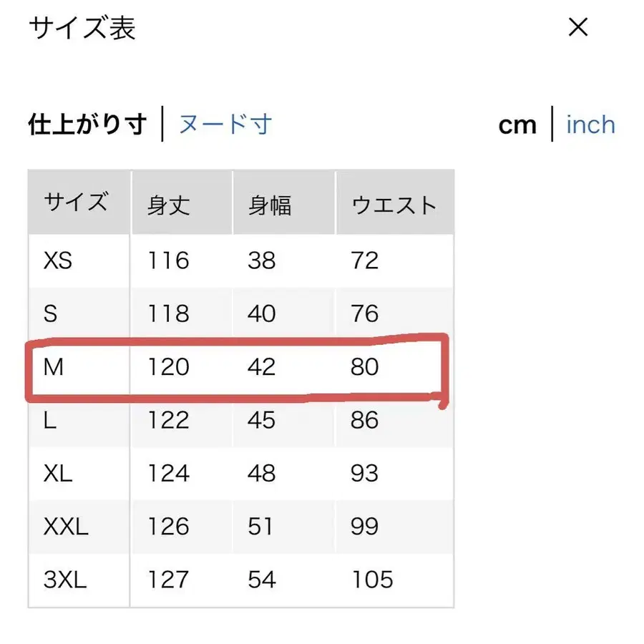Click the サイズ表 dialog title

82,29
